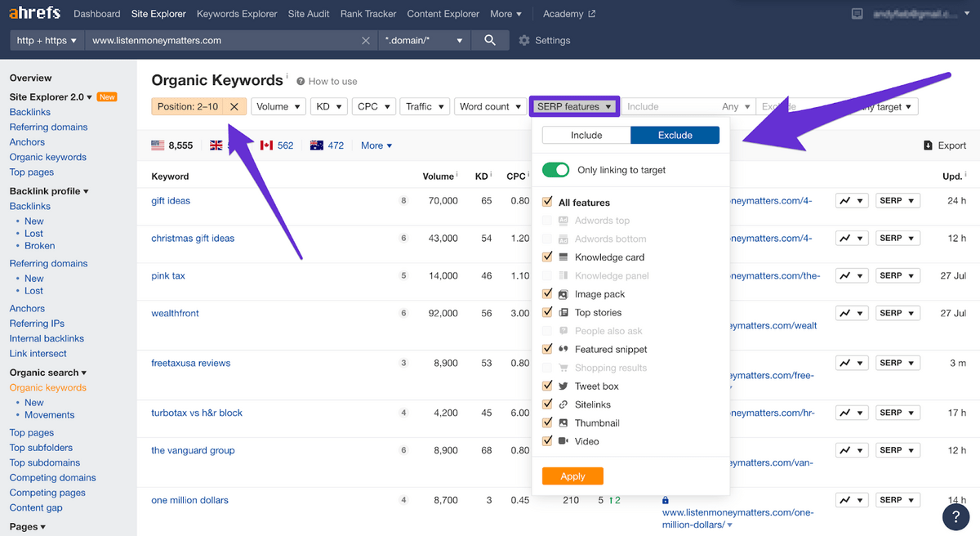Viewport: 980px width, 536px height.
Task: Open Dashboard in the top navigation
Action: [96, 14]
